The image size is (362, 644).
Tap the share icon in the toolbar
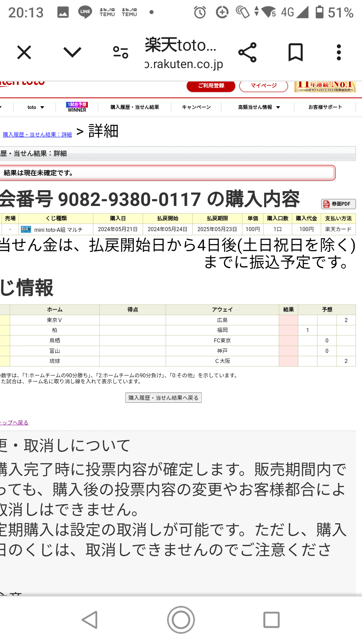tap(247, 52)
